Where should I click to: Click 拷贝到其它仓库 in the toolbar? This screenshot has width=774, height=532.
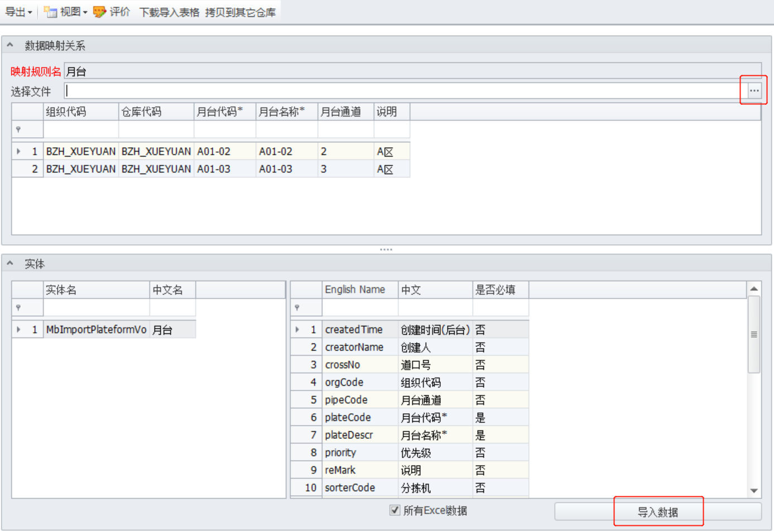tap(240, 12)
